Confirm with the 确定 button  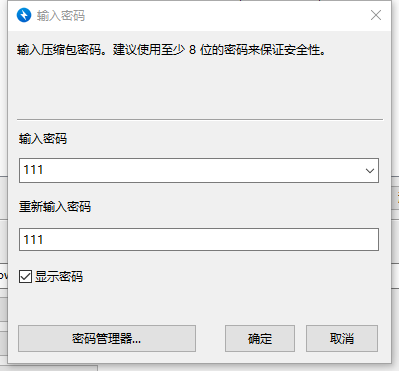tap(260, 339)
